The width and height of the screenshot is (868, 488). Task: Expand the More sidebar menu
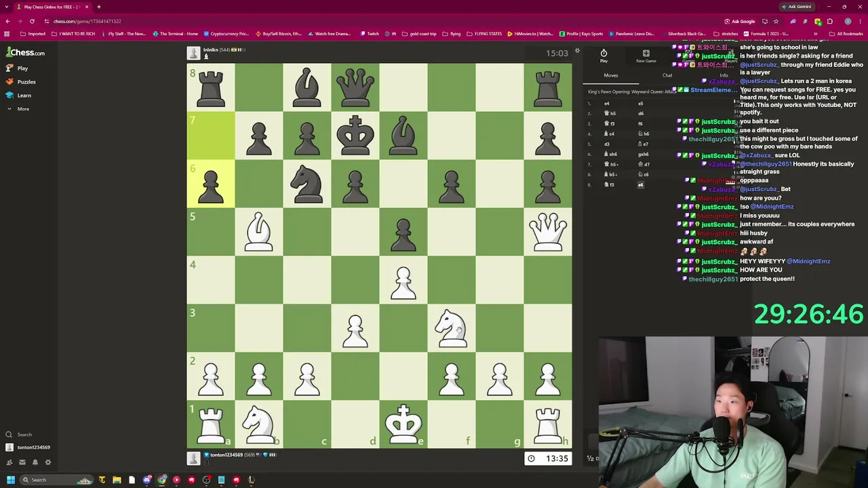pyautogui.click(x=18, y=109)
